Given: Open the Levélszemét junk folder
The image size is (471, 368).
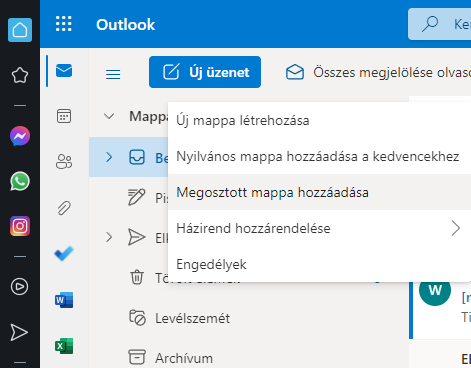Looking at the screenshot, I should tap(192, 318).
